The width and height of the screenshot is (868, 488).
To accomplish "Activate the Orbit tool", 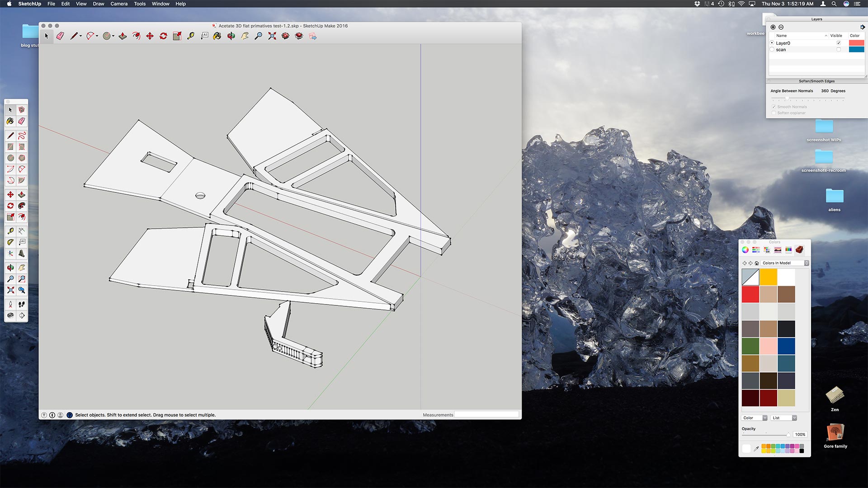I will point(231,36).
